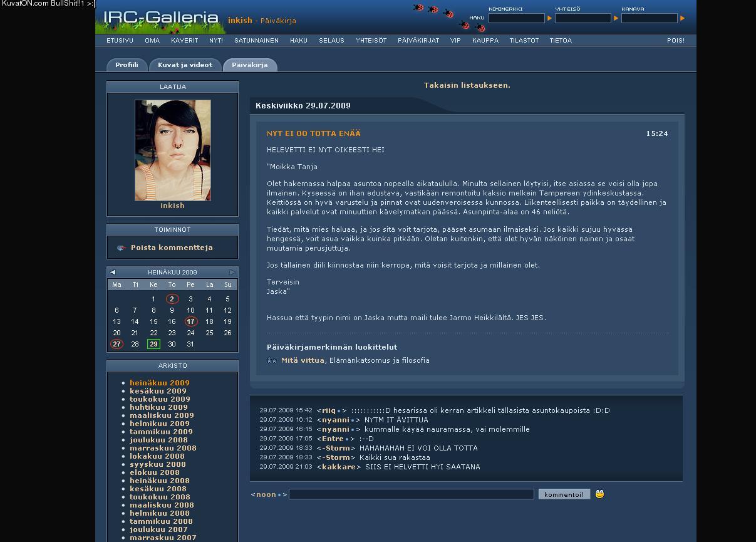Submit the Kanava search arrow

(x=682, y=18)
